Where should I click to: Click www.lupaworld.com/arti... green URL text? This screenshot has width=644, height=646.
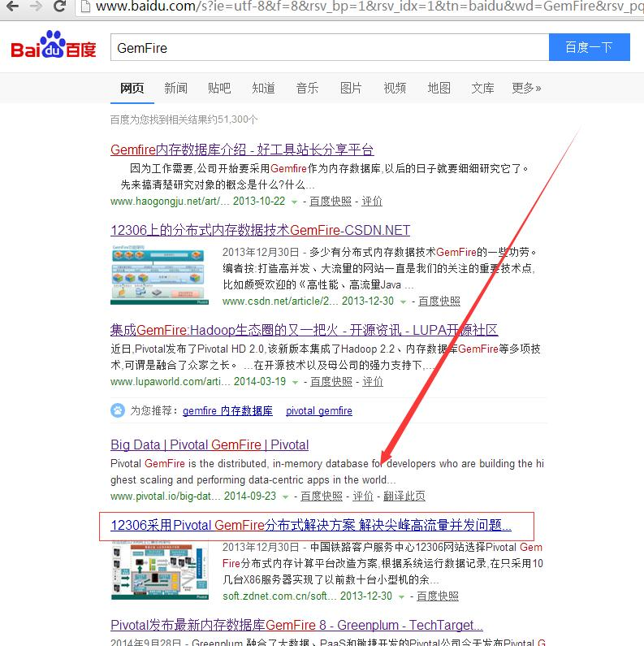tap(170, 381)
